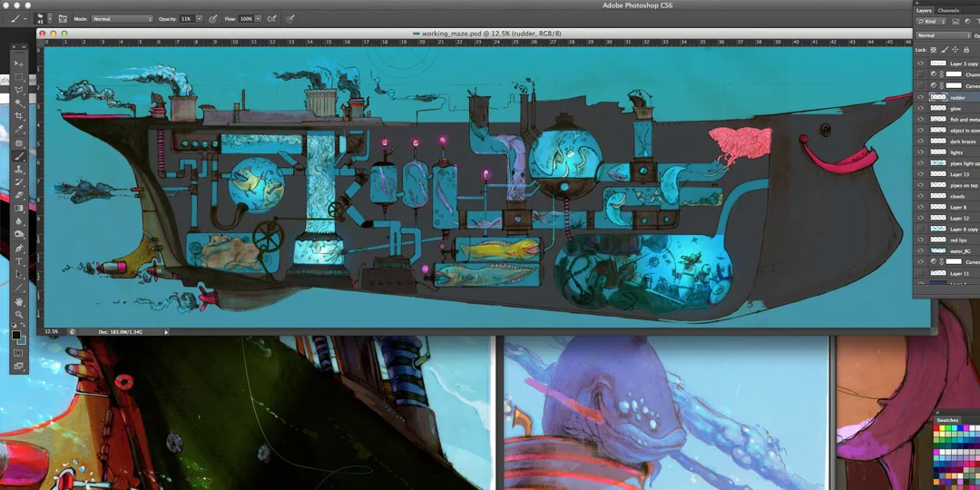Hide the clouds layer
980x490 pixels.
pyautogui.click(x=920, y=196)
